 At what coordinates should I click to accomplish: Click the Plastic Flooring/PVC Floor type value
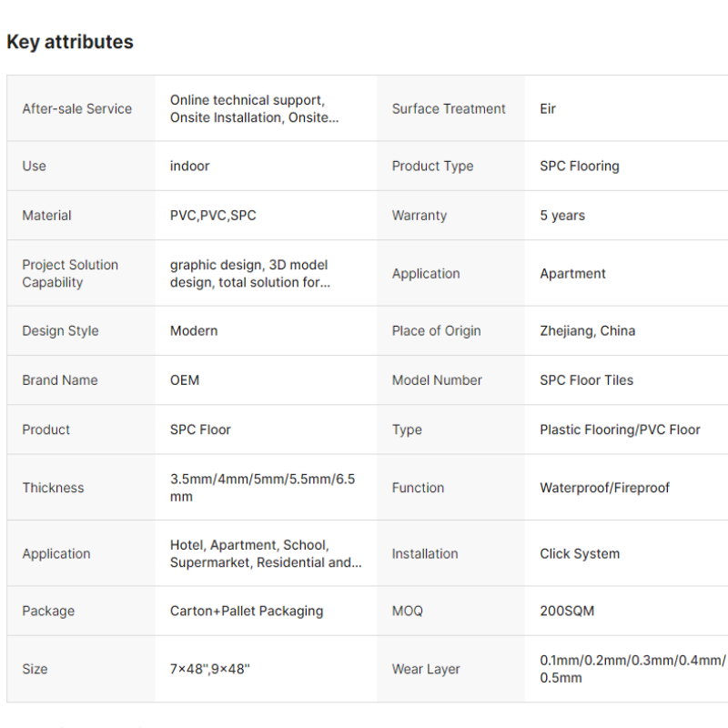620,430
